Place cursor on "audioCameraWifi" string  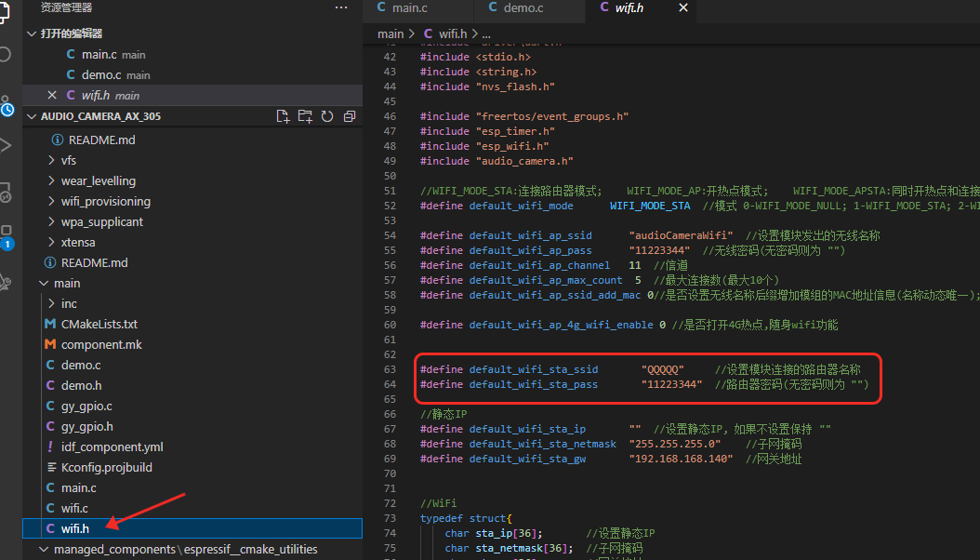pyautogui.click(x=682, y=235)
